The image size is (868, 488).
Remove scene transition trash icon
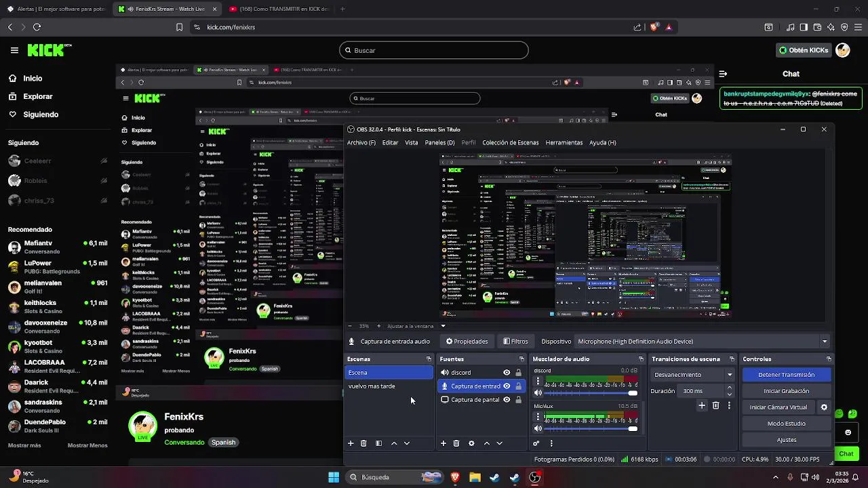click(715, 405)
